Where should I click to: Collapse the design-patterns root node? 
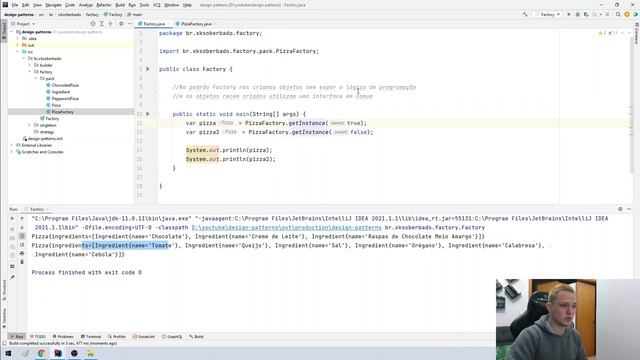[x=12, y=32]
